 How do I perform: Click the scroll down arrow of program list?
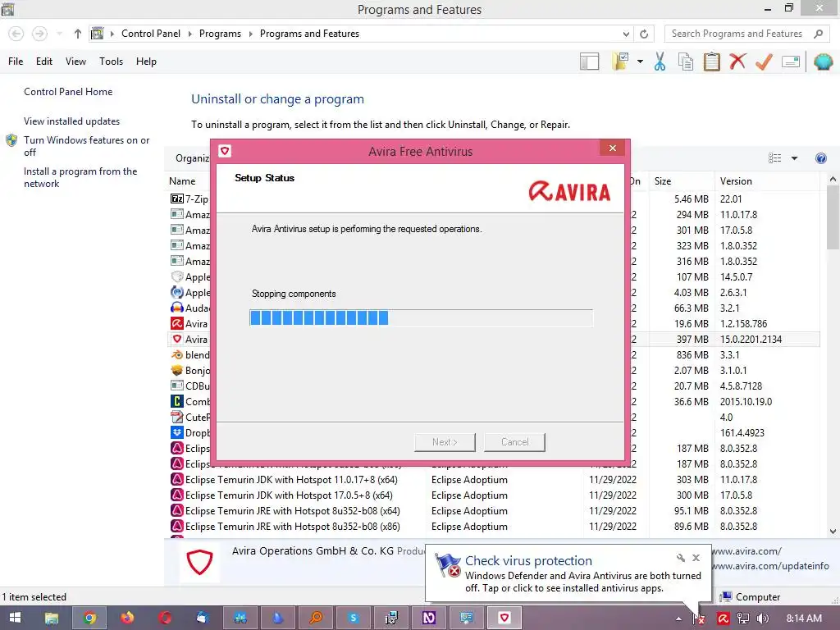pyautogui.click(x=833, y=532)
